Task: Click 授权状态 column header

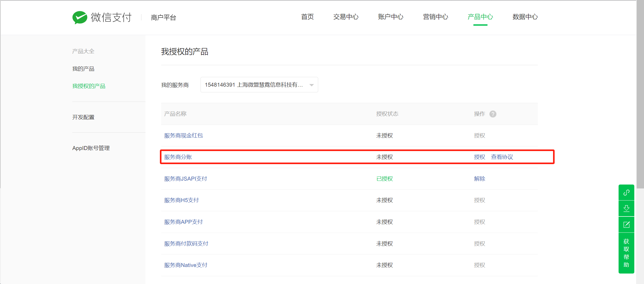Action: [387, 114]
